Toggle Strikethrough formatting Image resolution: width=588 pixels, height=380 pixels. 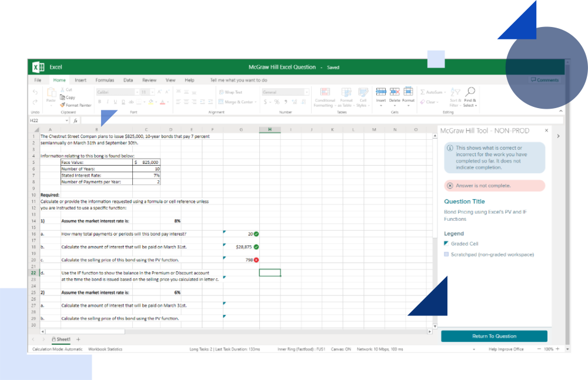click(131, 102)
